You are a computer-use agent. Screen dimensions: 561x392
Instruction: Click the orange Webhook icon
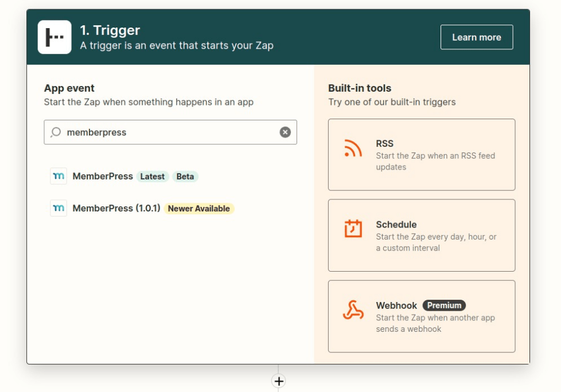(353, 310)
